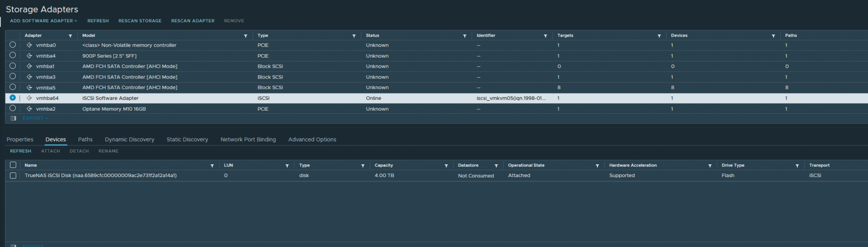Filter the Operational State column
Viewport: 868px width, 247px height.
[597, 166]
